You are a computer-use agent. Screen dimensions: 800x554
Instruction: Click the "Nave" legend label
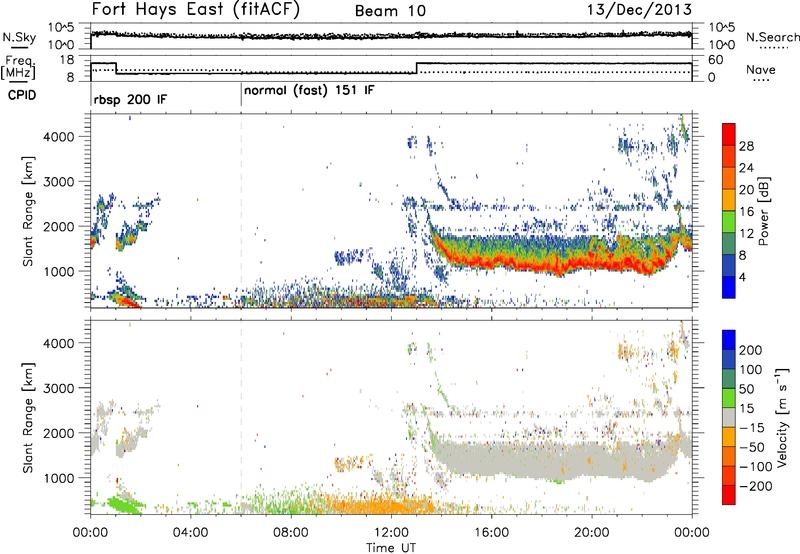[x=761, y=69]
